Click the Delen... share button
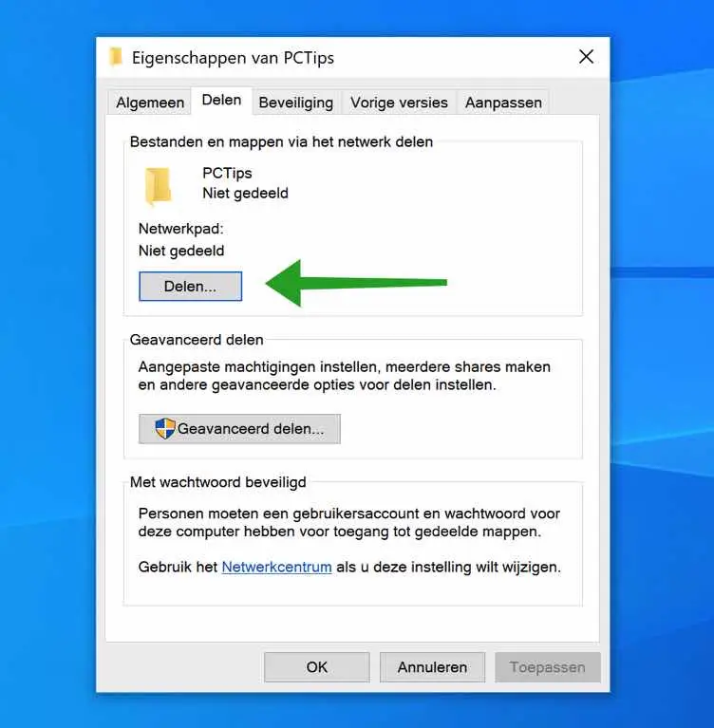714x728 pixels. tap(191, 287)
